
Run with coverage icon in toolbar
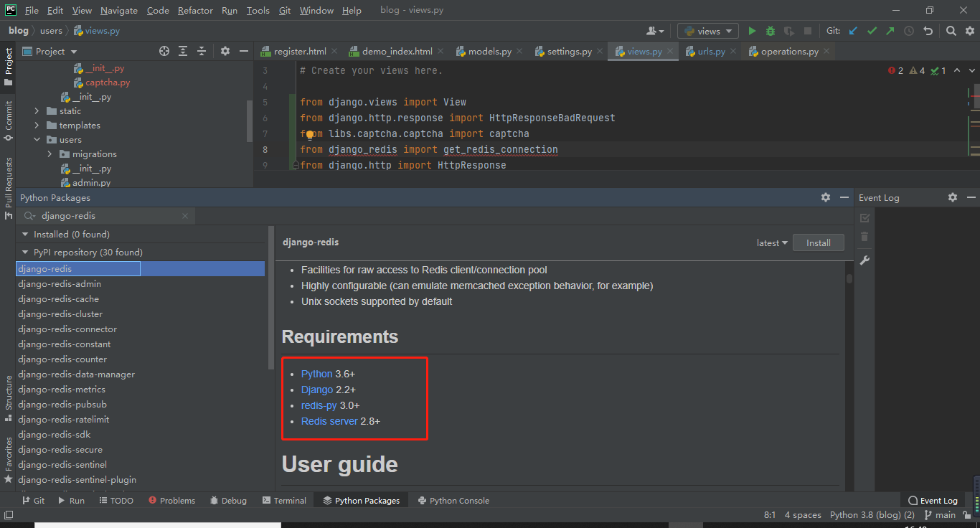pos(789,31)
